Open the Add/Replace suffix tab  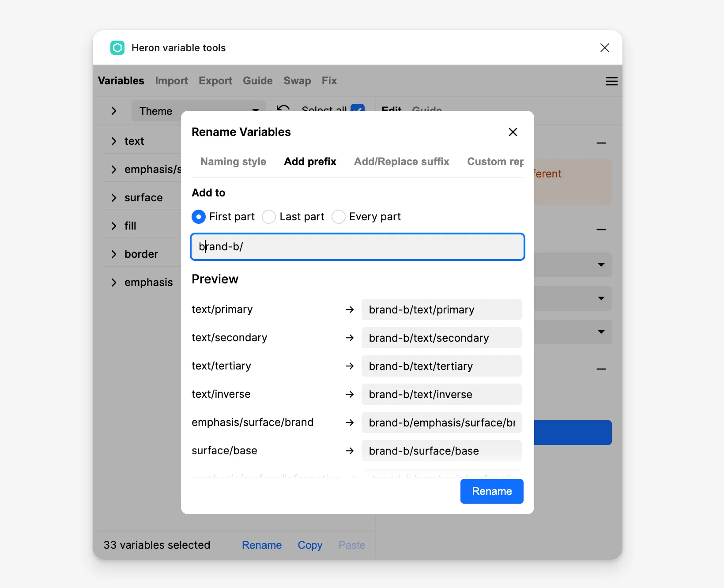(x=401, y=162)
